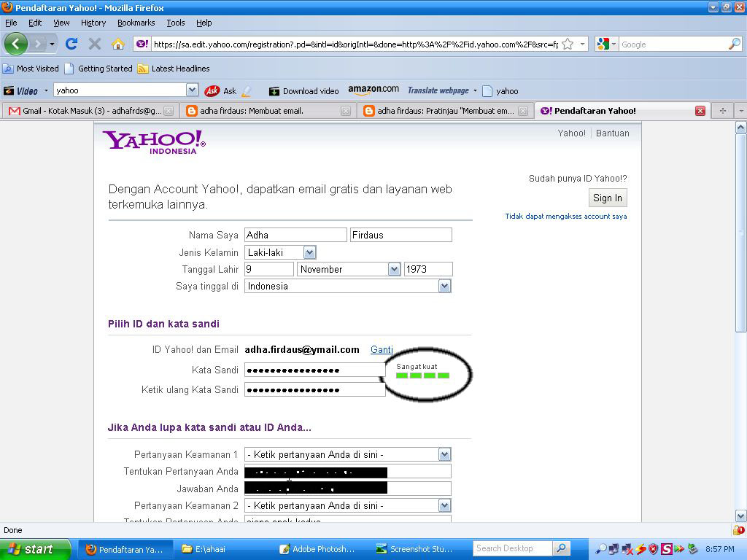This screenshot has height=560, width=747.
Task: Click the Forward navigation arrow
Action: (37, 44)
